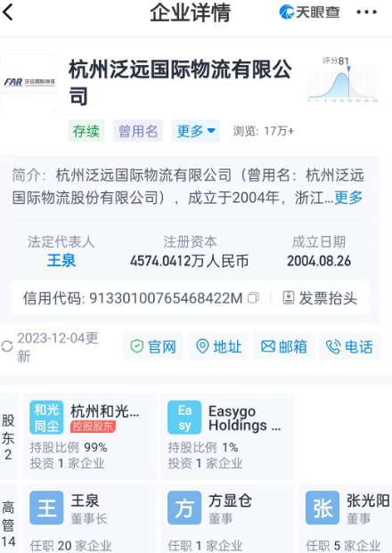The image size is (392, 553).
Task: Open the 官网 official website button
Action: 152,346
